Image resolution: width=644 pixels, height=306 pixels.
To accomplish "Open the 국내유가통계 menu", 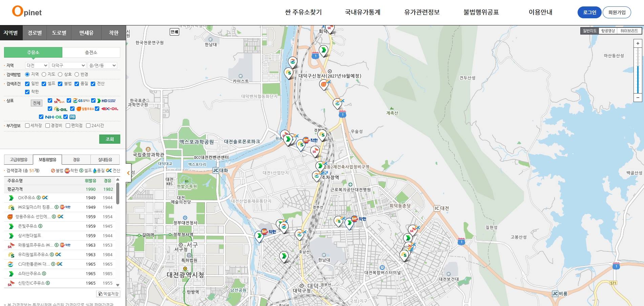I will [363, 12].
